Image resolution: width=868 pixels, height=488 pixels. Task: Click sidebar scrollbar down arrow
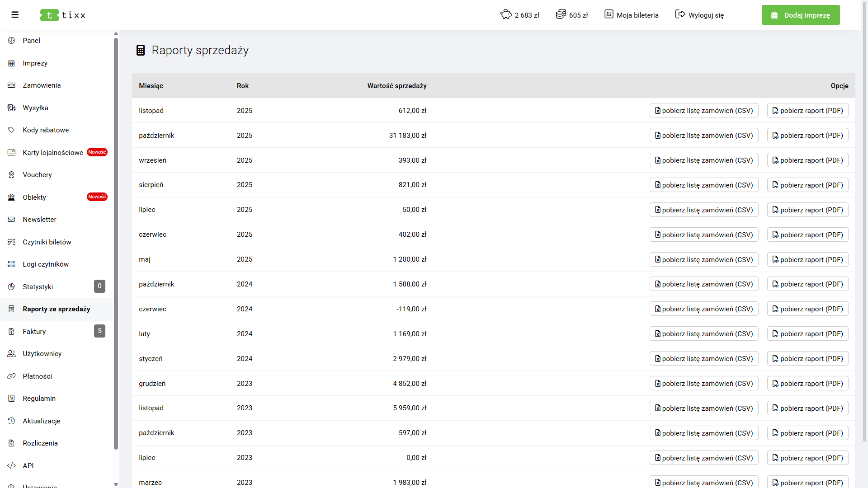(x=116, y=484)
